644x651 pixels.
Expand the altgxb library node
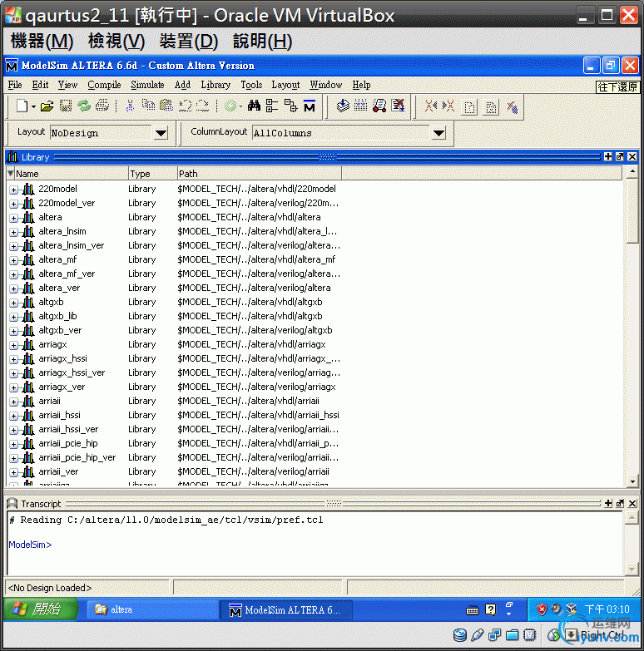[x=13, y=303]
